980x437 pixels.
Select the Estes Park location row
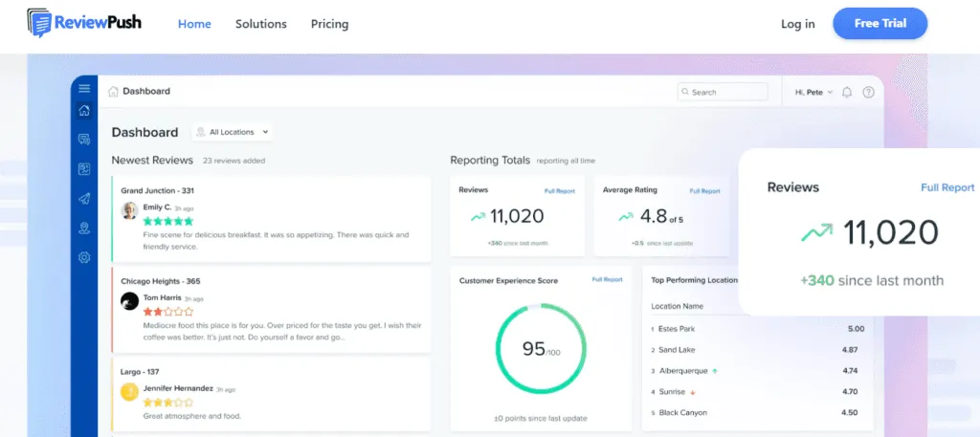[758, 328]
